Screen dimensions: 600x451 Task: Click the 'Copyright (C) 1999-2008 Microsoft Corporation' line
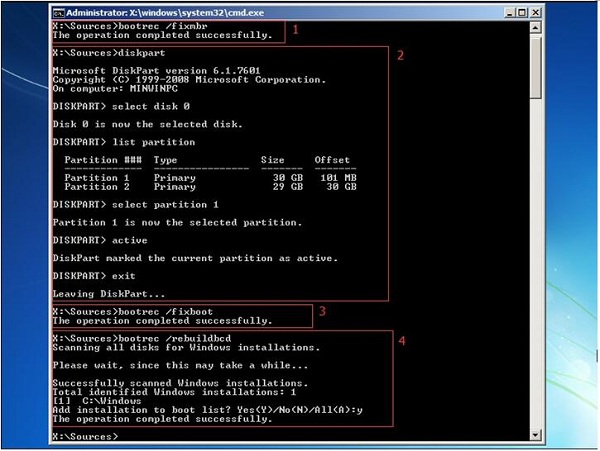point(189,80)
